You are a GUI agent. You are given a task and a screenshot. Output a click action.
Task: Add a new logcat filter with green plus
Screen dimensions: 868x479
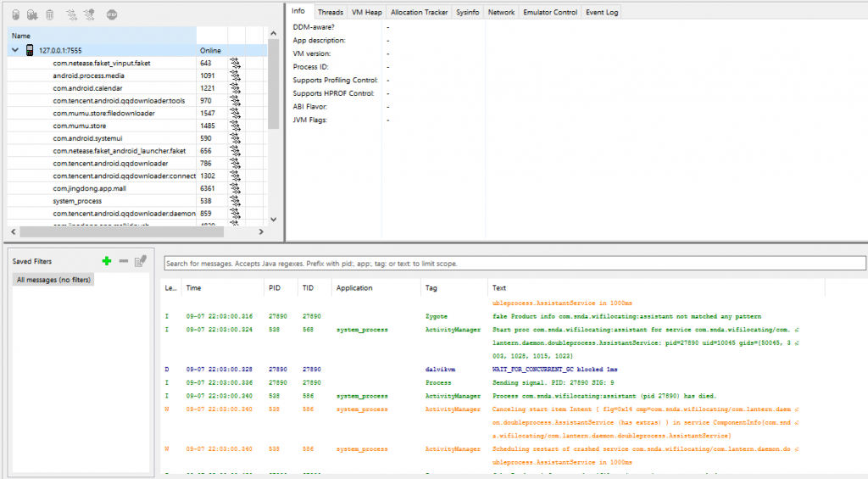[x=107, y=261]
